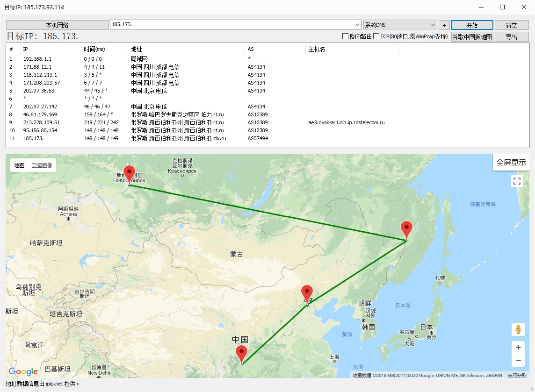Click the map marker near Khabarovsk
Image resolution: width=535 pixels, height=392 pixels.
[406, 230]
